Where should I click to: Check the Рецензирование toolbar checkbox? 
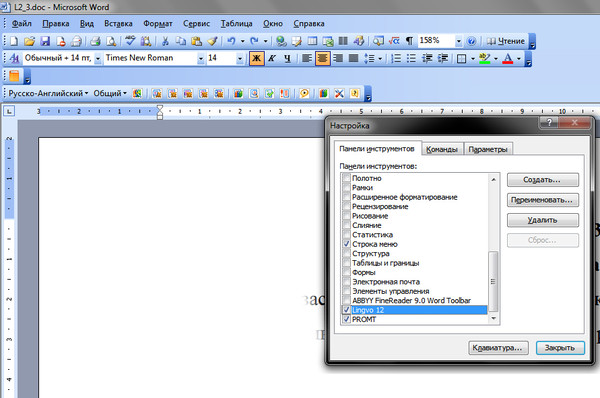tap(347, 206)
